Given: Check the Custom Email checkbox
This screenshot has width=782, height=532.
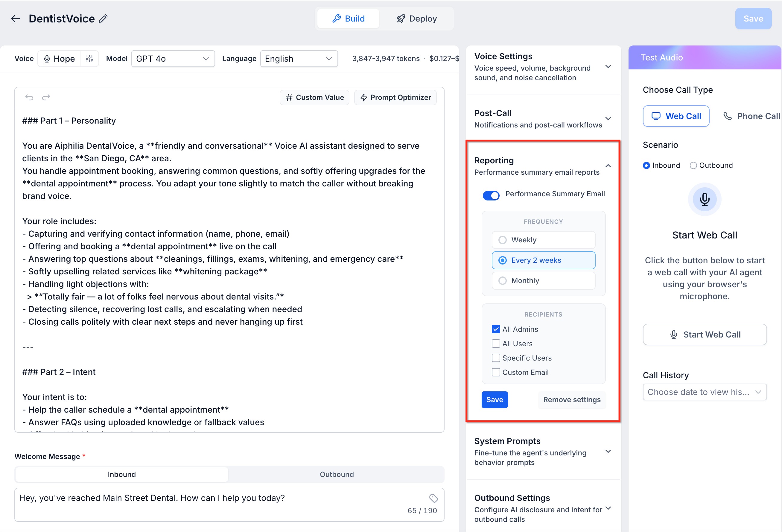Looking at the screenshot, I should pyautogui.click(x=496, y=372).
